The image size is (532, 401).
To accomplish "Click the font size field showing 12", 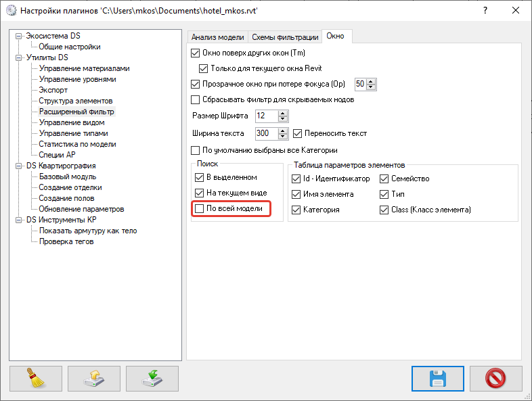I will point(267,116).
